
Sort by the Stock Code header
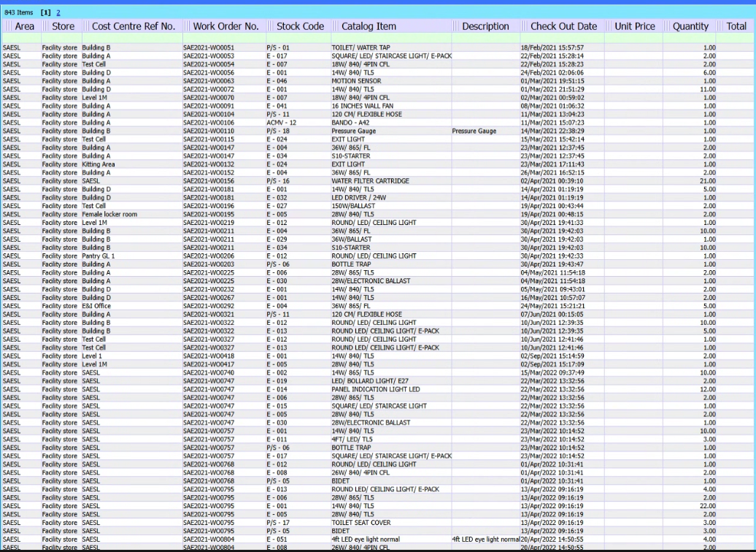coord(301,26)
